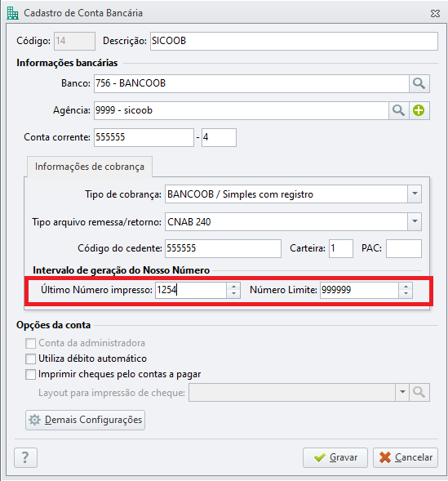Expand Layout para impressão de cheque dropdown
Screen dimensions: 448x481
coord(402,392)
